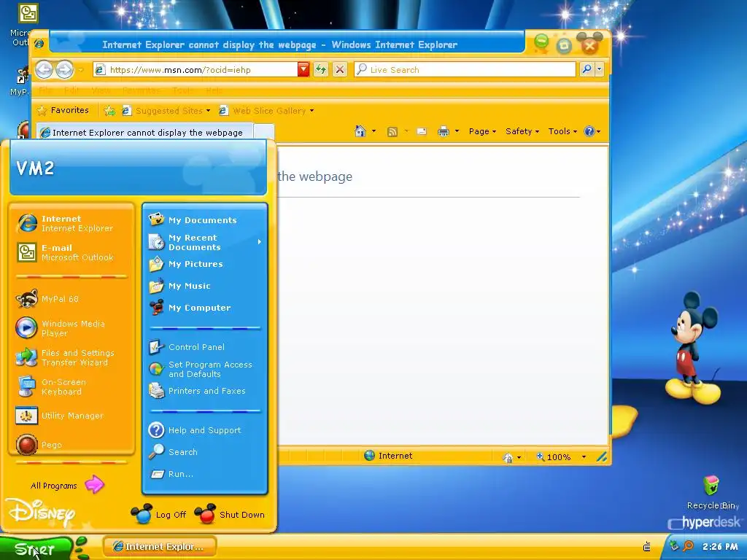Select the 'cannot display the webpage' tab

tap(144, 133)
